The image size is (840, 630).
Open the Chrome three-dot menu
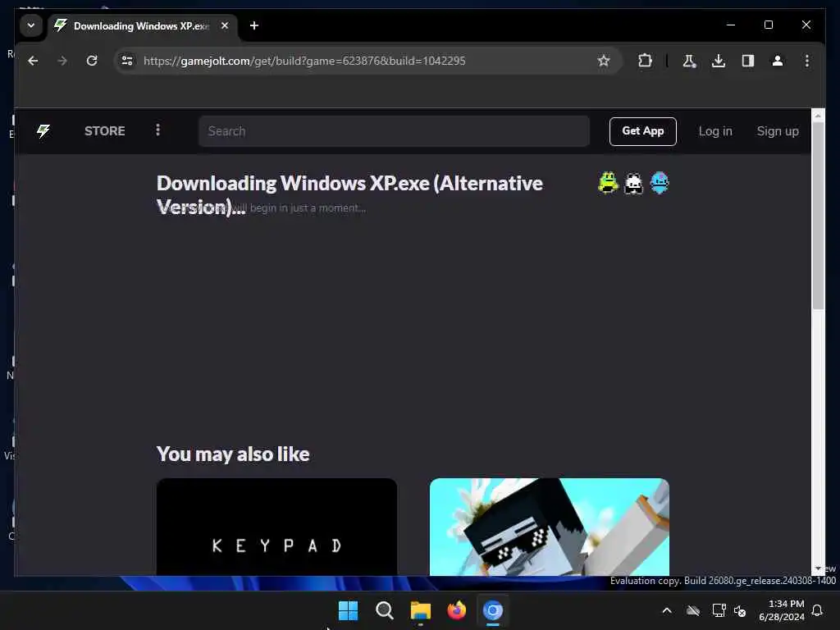pyautogui.click(x=807, y=61)
